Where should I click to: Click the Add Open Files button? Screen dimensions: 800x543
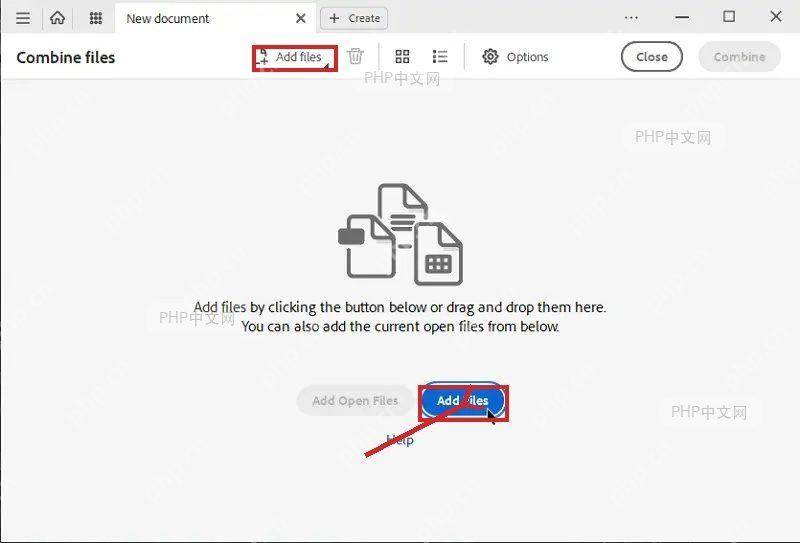[355, 401]
